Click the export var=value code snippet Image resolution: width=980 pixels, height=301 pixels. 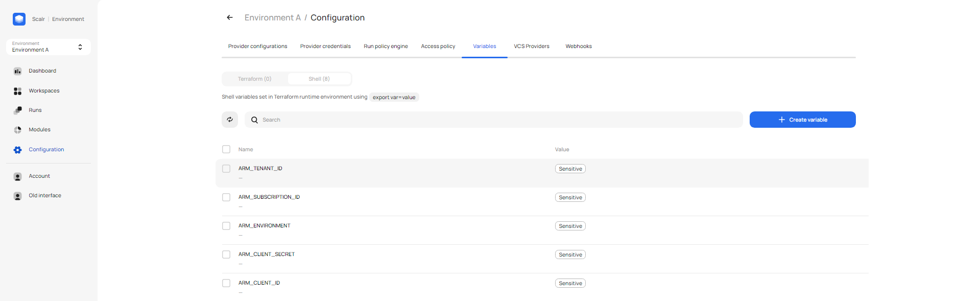[x=394, y=97]
